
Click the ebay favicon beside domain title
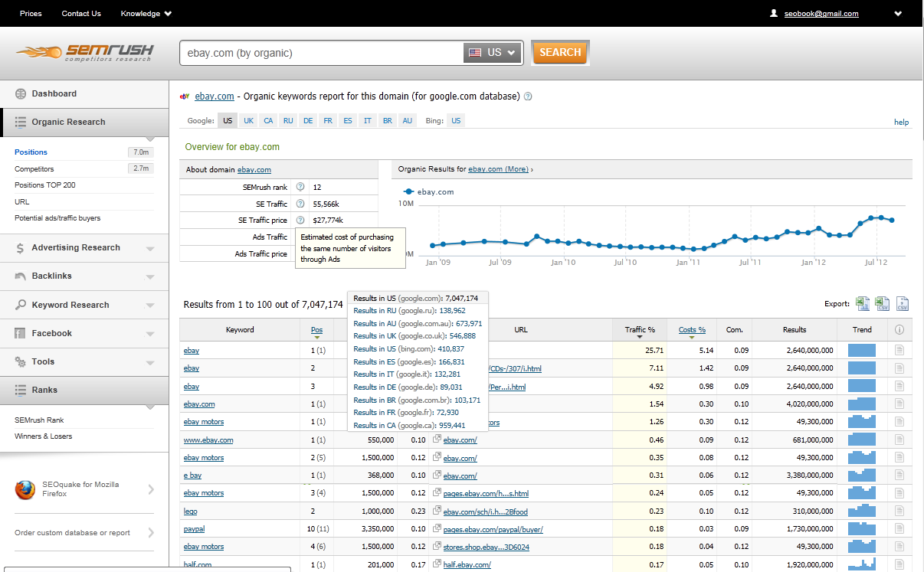click(185, 96)
